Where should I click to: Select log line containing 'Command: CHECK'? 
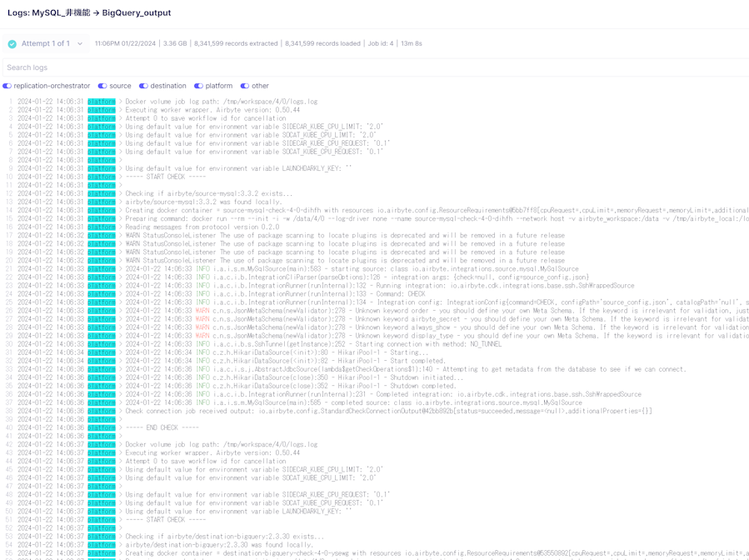click(x=275, y=294)
